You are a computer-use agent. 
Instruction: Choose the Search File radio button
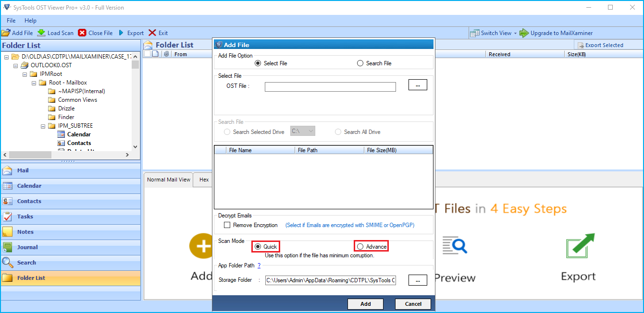(x=360, y=63)
